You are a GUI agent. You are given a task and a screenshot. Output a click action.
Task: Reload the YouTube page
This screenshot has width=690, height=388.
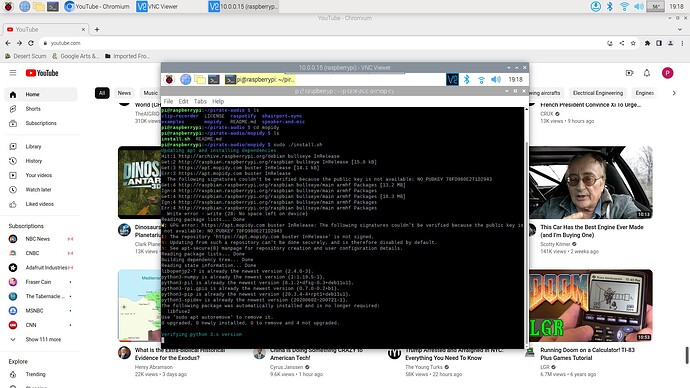[31, 43]
